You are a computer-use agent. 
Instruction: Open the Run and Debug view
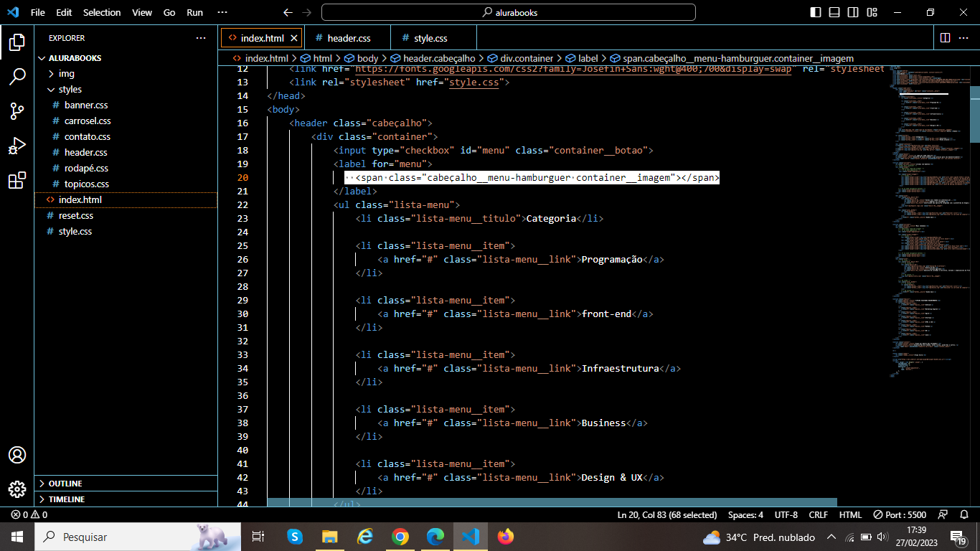(17, 146)
